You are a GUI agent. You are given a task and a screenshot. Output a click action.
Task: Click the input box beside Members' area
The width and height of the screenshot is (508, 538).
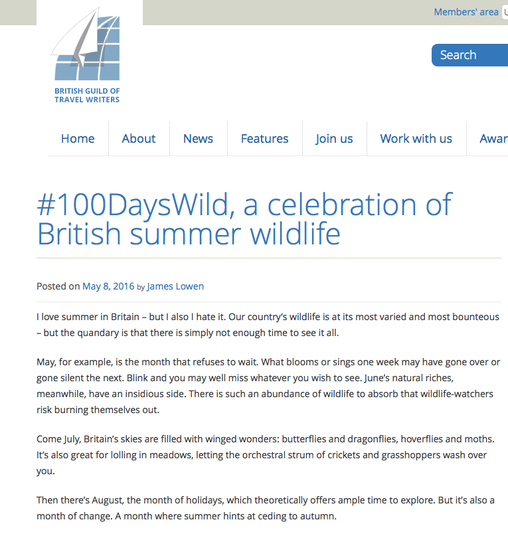(x=505, y=12)
